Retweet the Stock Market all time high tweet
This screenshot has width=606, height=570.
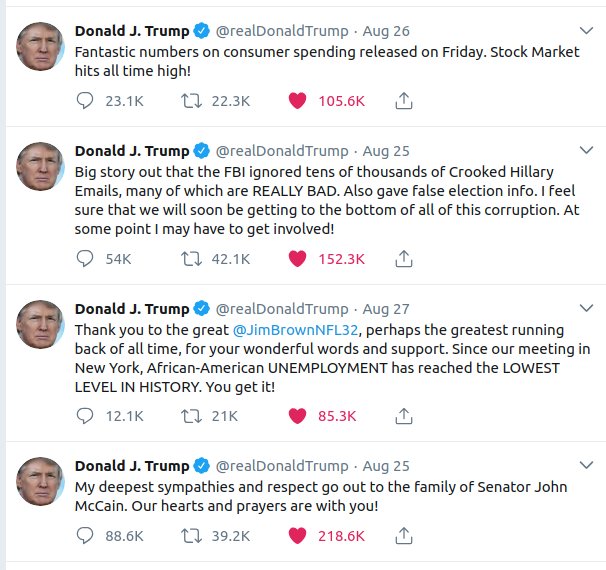point(190,101)
